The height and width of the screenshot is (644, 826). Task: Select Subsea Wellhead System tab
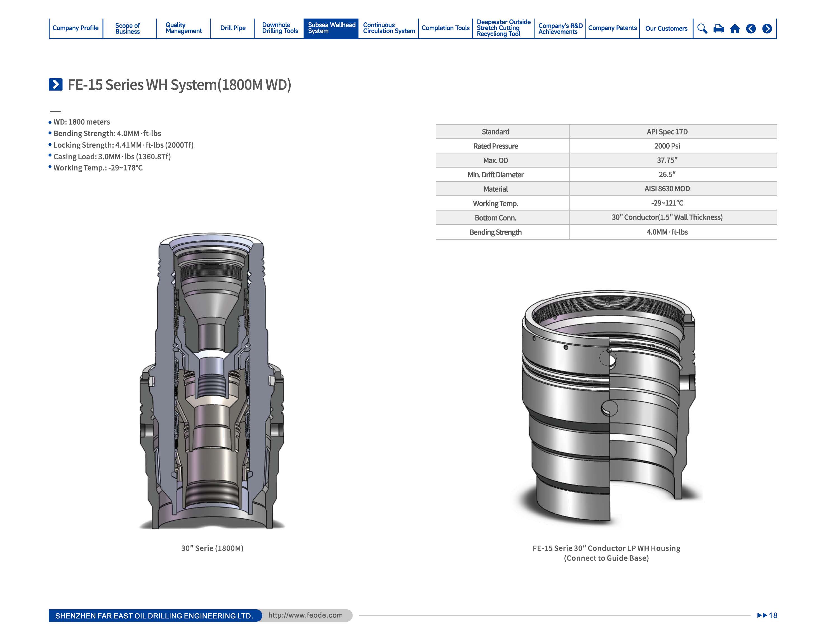(331, 28)
